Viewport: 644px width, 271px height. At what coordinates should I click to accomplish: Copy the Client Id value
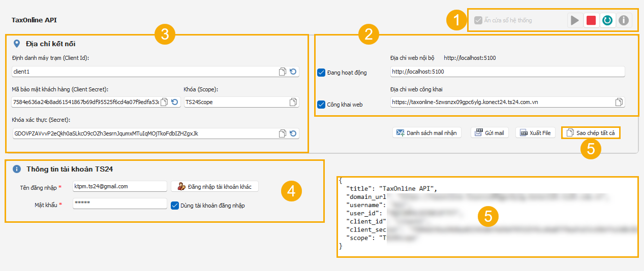pyautogui.click(x=283, y=72)
